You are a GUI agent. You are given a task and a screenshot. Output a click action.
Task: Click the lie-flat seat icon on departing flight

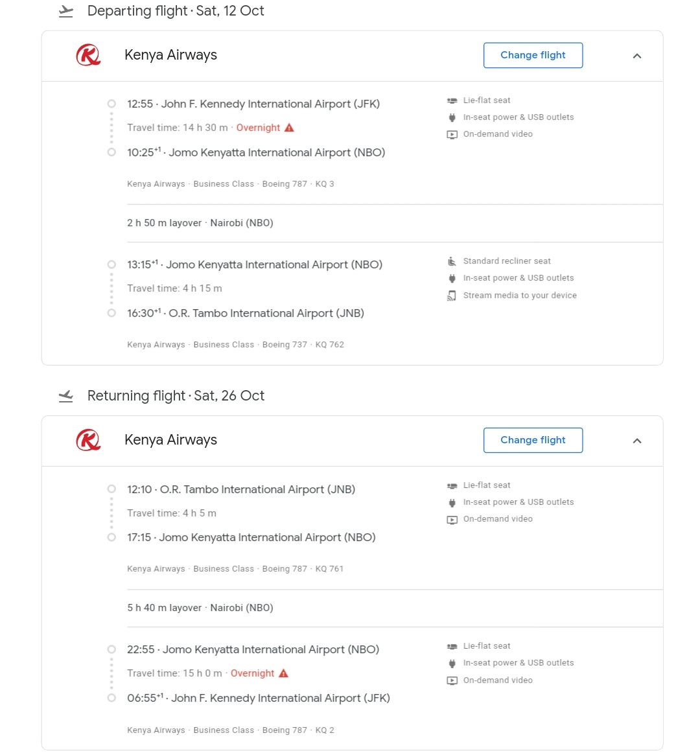click(x=452, y=100)
